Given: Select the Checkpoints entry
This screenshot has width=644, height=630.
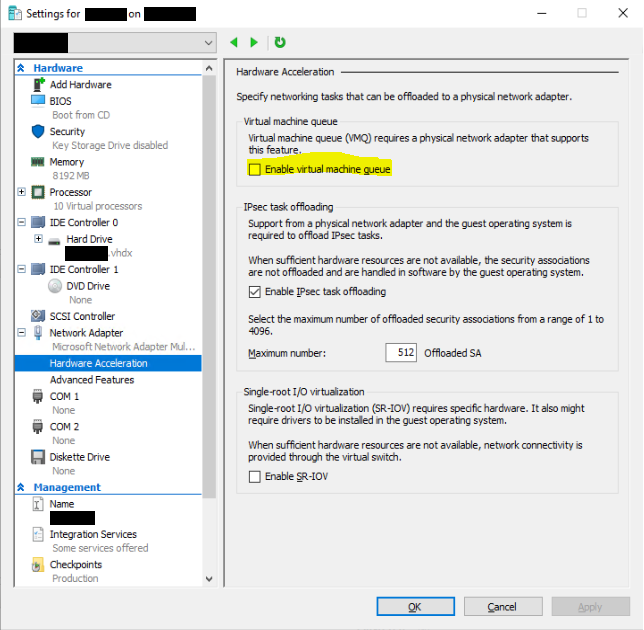Looking at the screenshot, I should click(x=76, y=564).
